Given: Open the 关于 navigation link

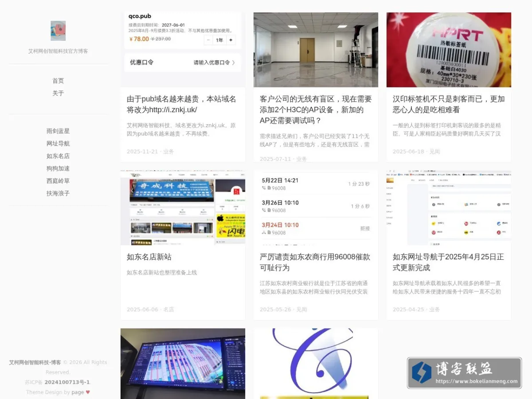Looking at the screenshot, I should (x=58, y=93).
